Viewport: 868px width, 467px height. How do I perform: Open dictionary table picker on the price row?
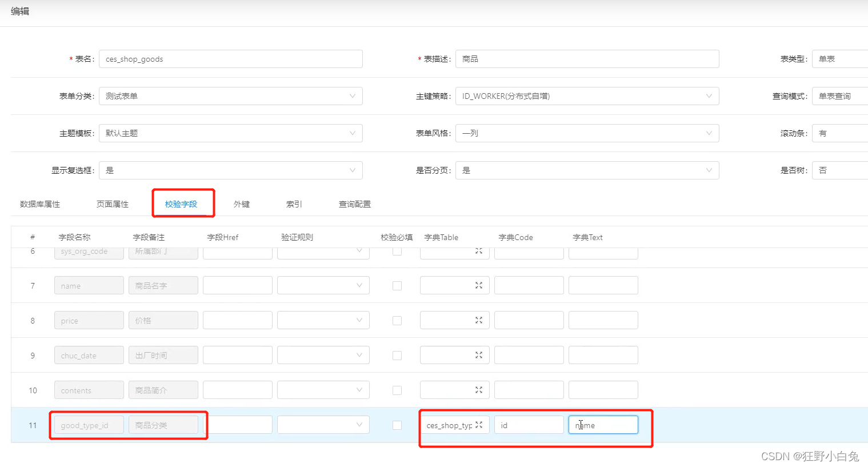481,320
